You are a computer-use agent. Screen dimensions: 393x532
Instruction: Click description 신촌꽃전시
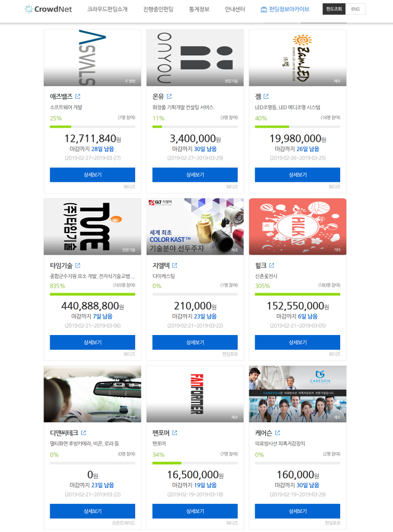pos(266,276)
